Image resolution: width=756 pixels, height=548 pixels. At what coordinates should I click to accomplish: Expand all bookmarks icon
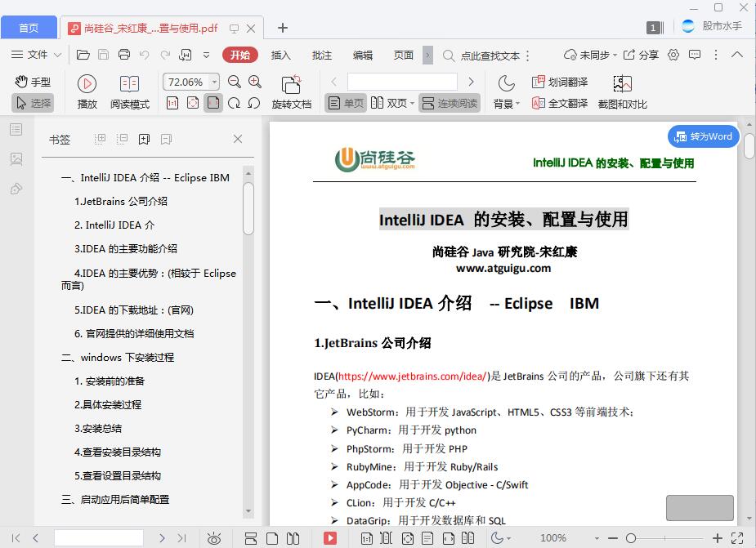100,140
